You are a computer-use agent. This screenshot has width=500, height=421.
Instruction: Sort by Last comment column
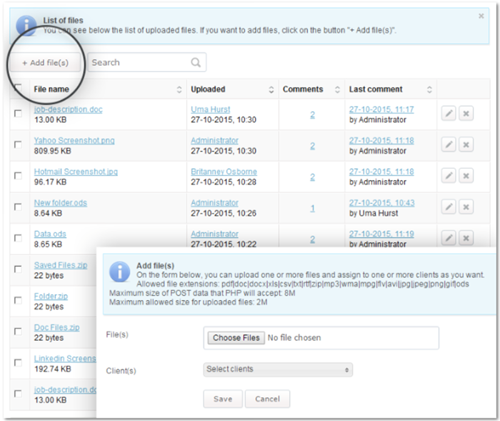[429, 89]
